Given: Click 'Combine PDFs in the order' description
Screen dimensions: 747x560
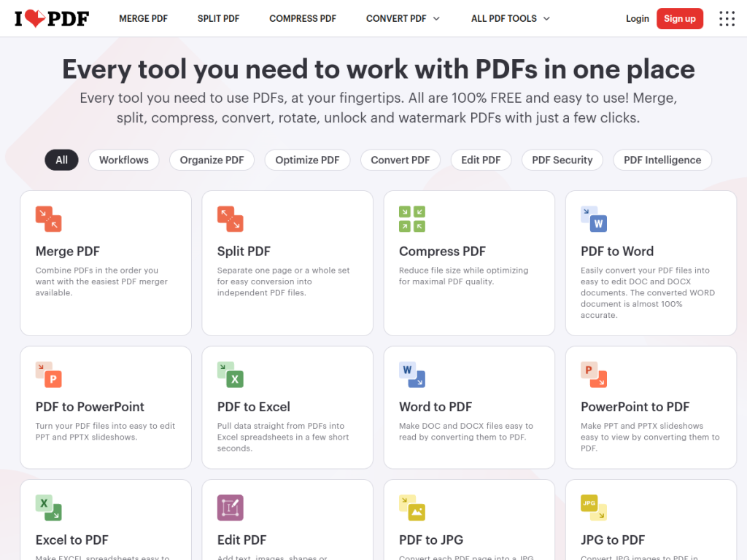Looking at the screenshot, I should click(x=101, y=281).
